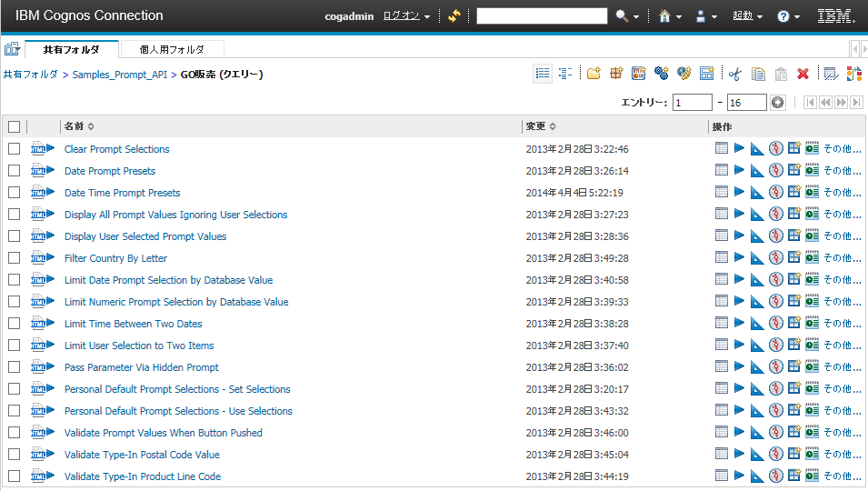Screen dimensions: 868x491
Task: Click the New Folder toolbar icon
Action: [594, 74]
